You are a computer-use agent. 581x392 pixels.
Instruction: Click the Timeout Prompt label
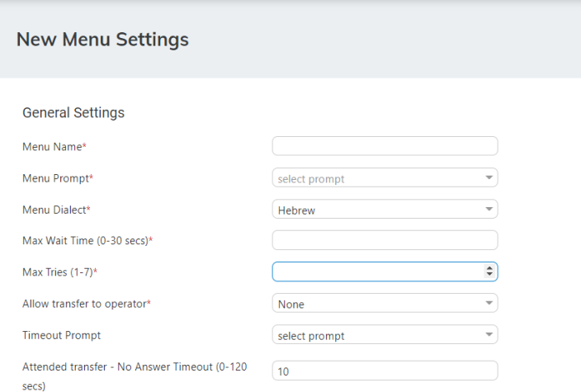click(62, 336)
